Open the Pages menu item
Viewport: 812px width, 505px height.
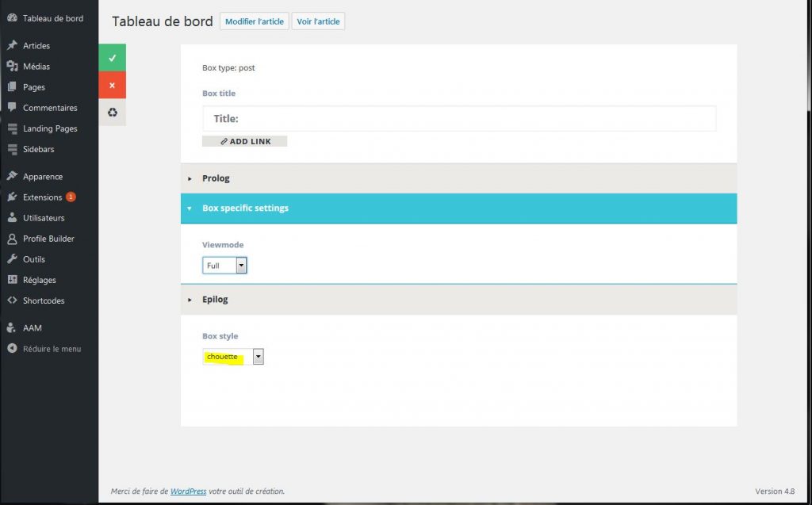[x=33, y=87]
